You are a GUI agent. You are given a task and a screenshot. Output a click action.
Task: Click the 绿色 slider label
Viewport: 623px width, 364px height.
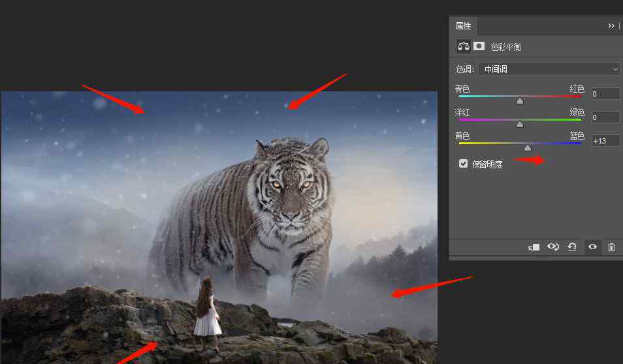577,112
